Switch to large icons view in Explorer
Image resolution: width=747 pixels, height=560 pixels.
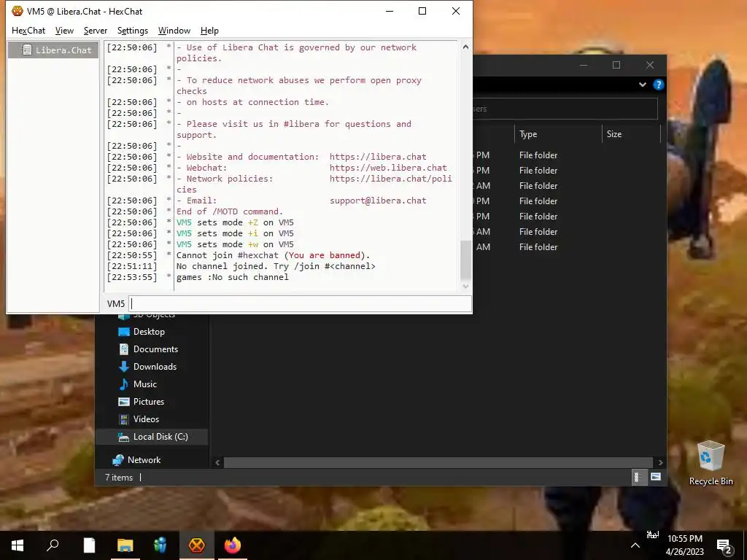click(x=656, y=477)
